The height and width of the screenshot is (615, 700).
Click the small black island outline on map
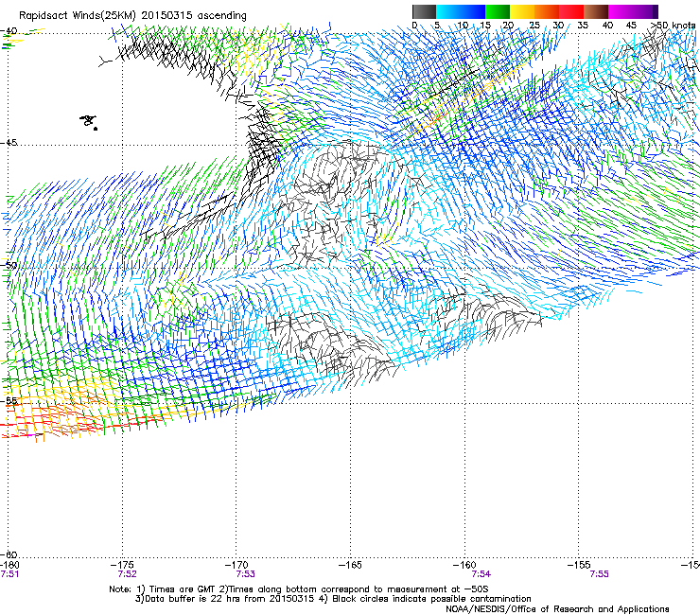[89, 121]
